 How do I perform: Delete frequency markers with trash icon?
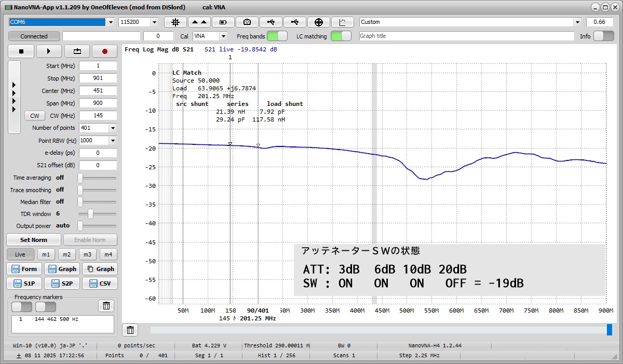(106, 306)
